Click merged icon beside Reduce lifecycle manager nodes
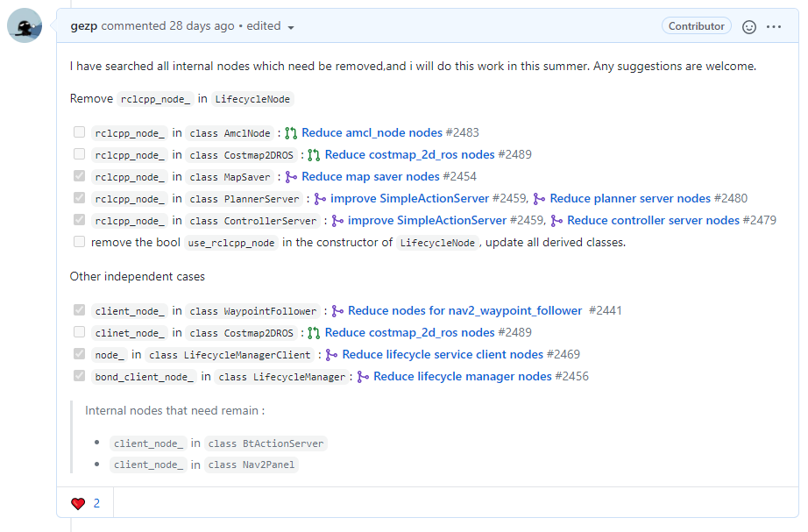Viewport: 808px width, 532px height. 363,377
